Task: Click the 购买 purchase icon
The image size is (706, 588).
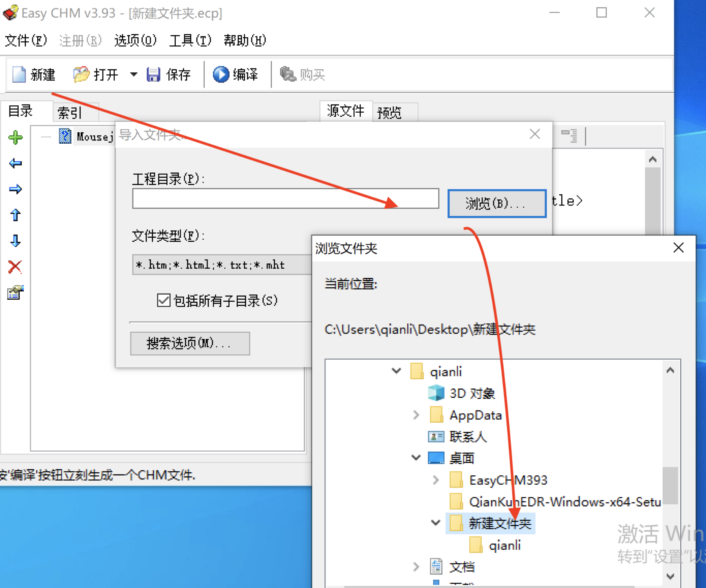Action: pyautogui.click(x=288, y=74)
